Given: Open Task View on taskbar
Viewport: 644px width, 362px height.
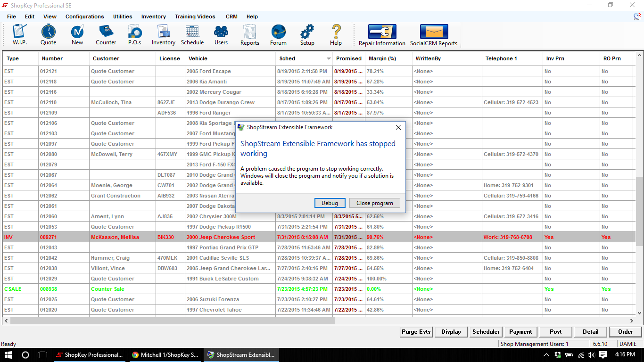Looking at the screenshot, I should pyautogui.click(x=42, y=355).
